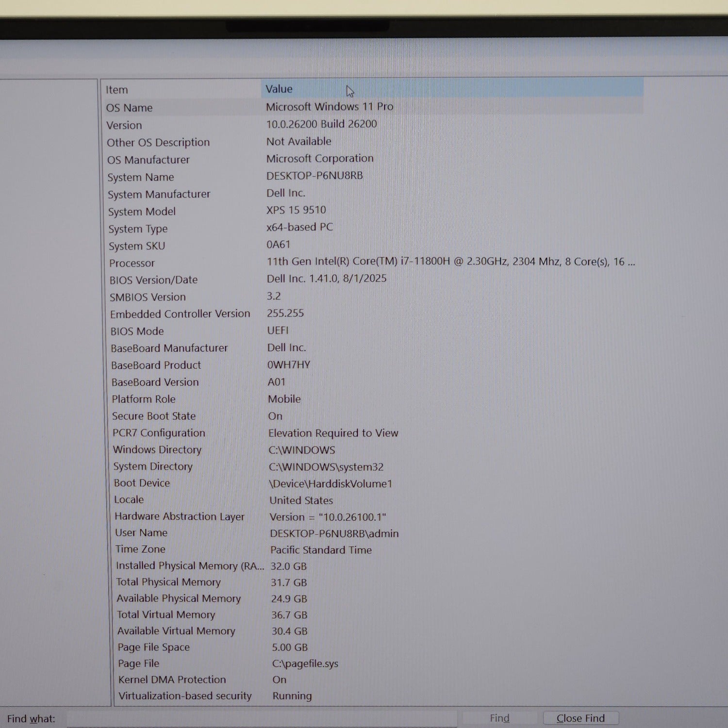Select the Version row showing Build 26200
The width and height of the screenshot is (728, 728).
coord(125,125)
